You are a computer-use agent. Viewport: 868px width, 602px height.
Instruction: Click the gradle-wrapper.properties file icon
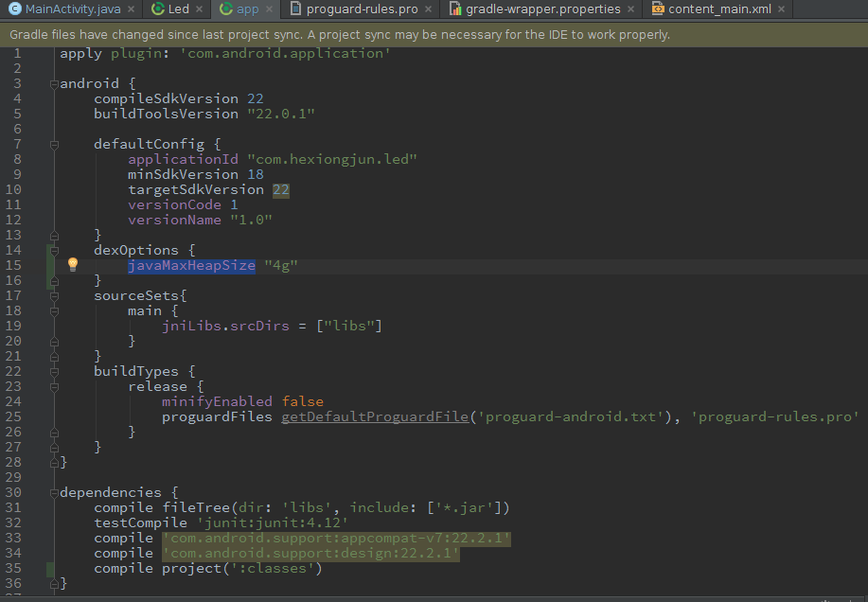tap(455, 9)
